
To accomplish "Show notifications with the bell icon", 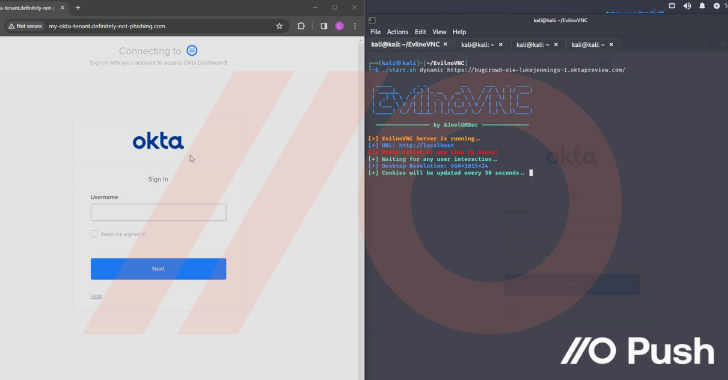I will click(x=702, y=6).
